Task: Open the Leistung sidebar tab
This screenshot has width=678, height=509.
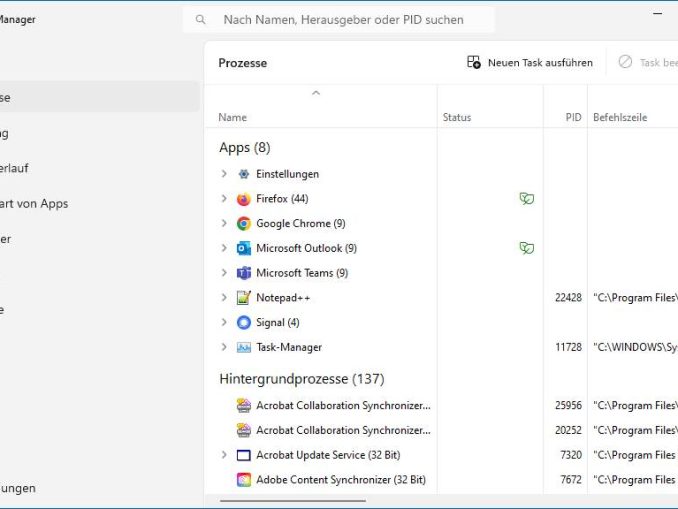Action: click(x=4, y=133)
